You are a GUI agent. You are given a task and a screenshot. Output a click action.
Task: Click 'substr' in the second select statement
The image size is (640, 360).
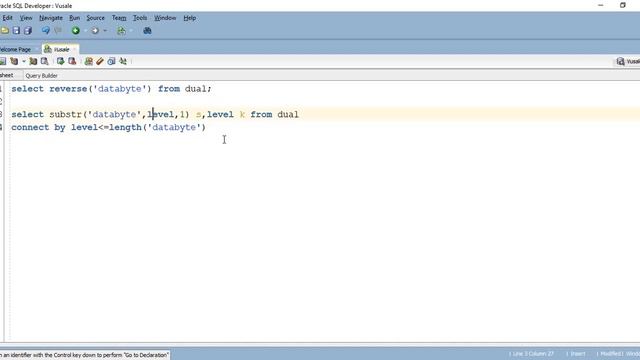65,114
